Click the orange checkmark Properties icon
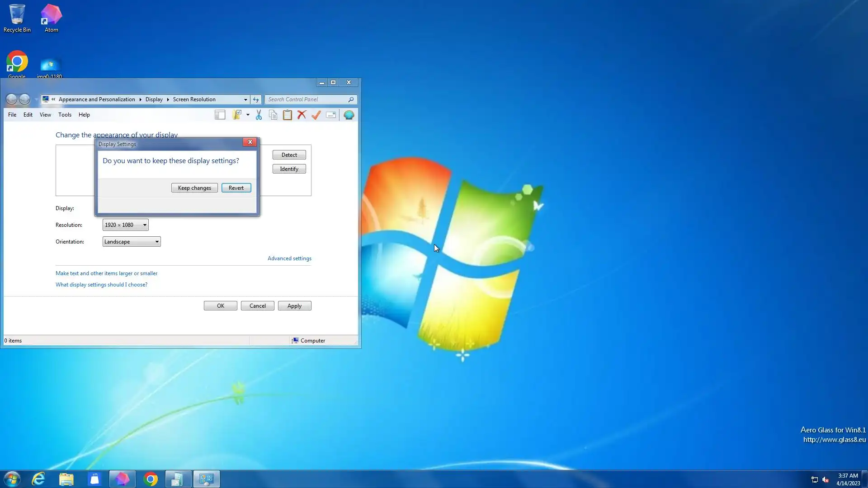Viewport: 868px width, 488px height. tap(316, 115)
